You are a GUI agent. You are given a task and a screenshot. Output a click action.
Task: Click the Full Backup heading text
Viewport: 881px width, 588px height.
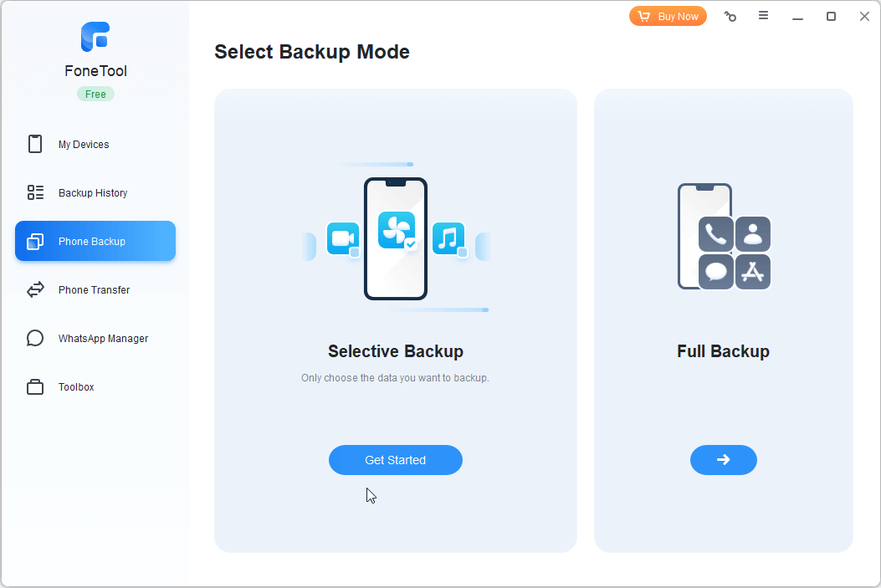723,351
